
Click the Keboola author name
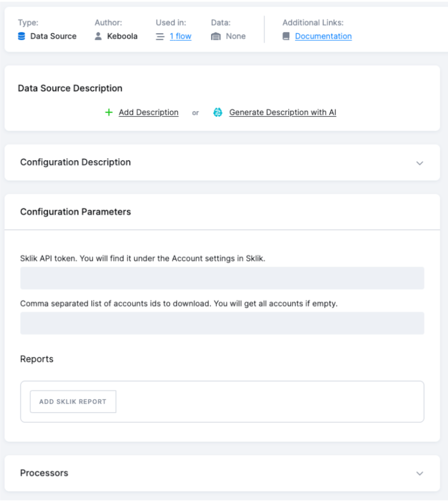pos(122,36)
